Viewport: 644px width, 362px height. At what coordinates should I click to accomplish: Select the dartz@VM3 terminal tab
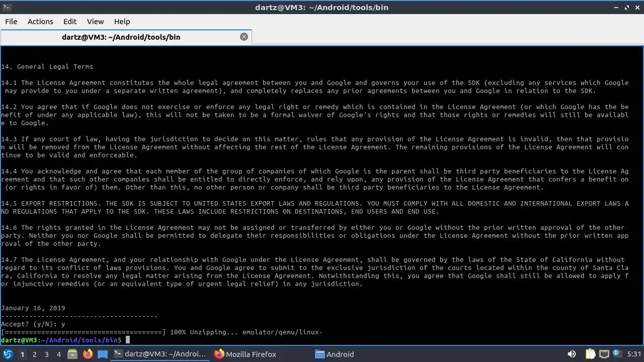pos(121,37)
